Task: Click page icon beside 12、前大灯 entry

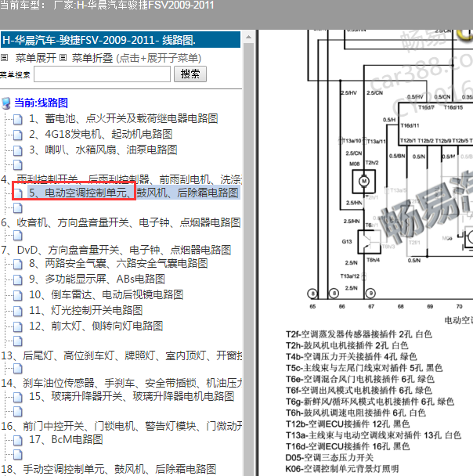Action: [17, 326]
